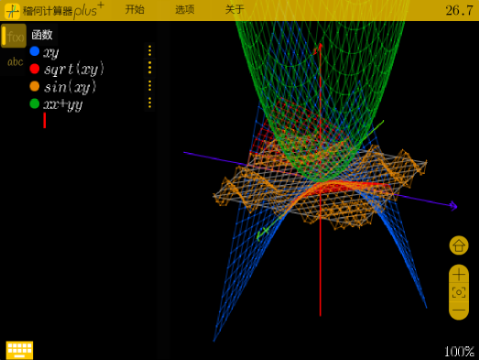Click the fit-to-view focus icon
Viewport: 479px width, 360px height.
pos(459,293)
